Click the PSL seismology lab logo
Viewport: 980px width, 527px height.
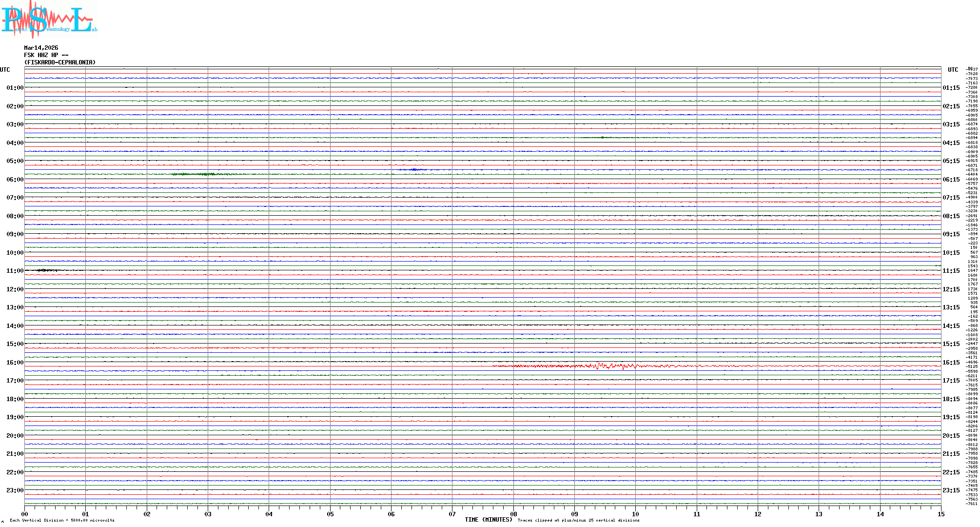49,20
